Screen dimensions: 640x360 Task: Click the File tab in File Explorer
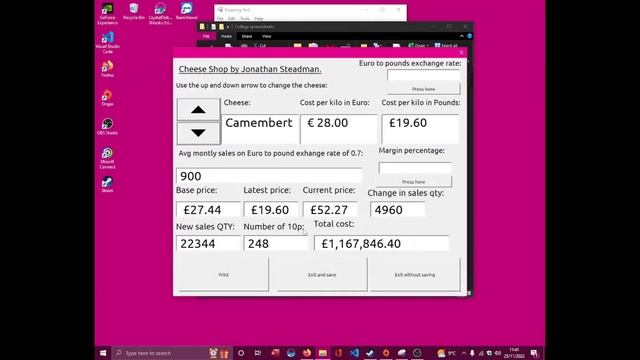pos(206,36)
